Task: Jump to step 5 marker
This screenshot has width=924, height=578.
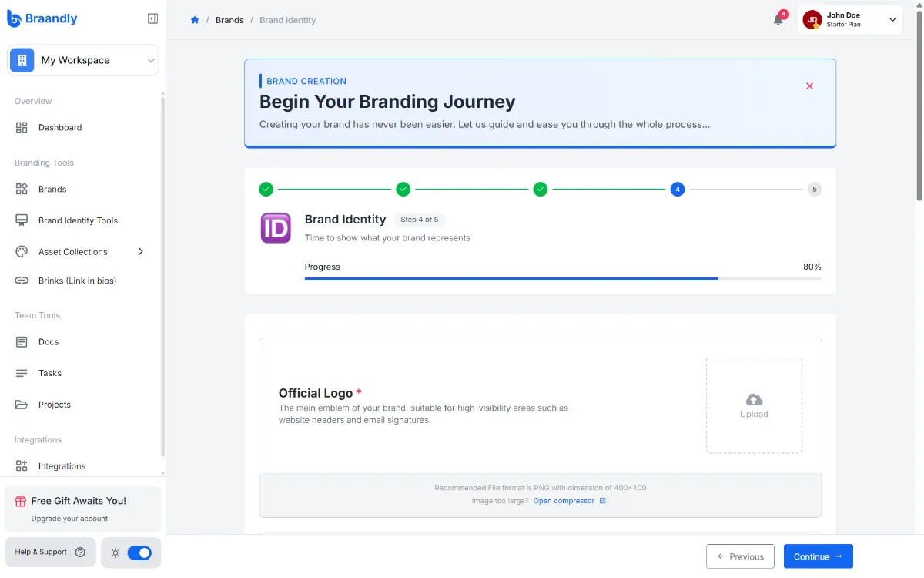Action: coord(815,189)
